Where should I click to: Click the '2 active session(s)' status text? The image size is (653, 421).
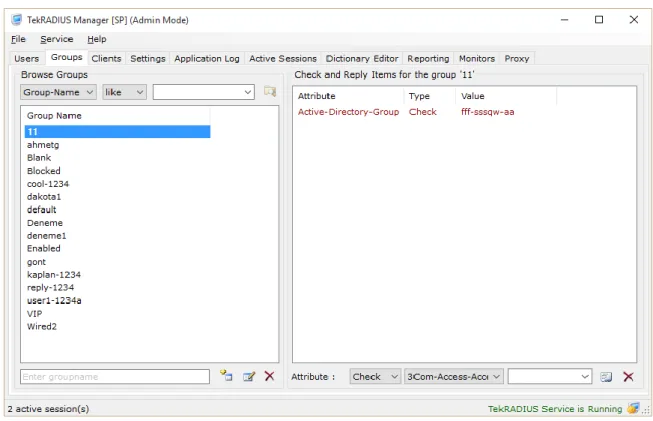48,409
